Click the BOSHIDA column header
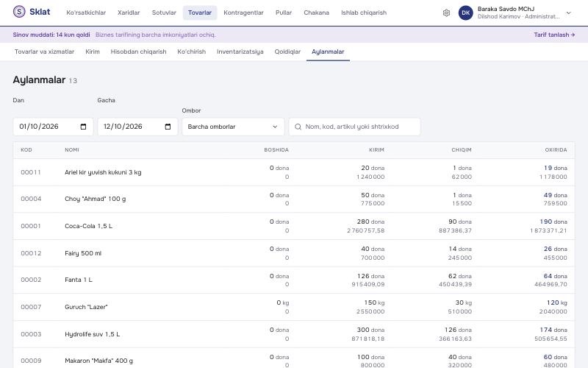Screen dimensions: 588x368 click(276, 150)
